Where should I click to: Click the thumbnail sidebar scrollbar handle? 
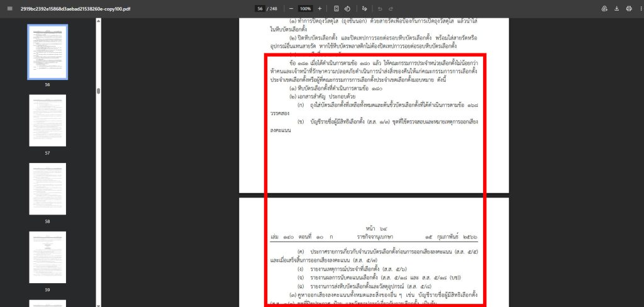pos(97,91)
